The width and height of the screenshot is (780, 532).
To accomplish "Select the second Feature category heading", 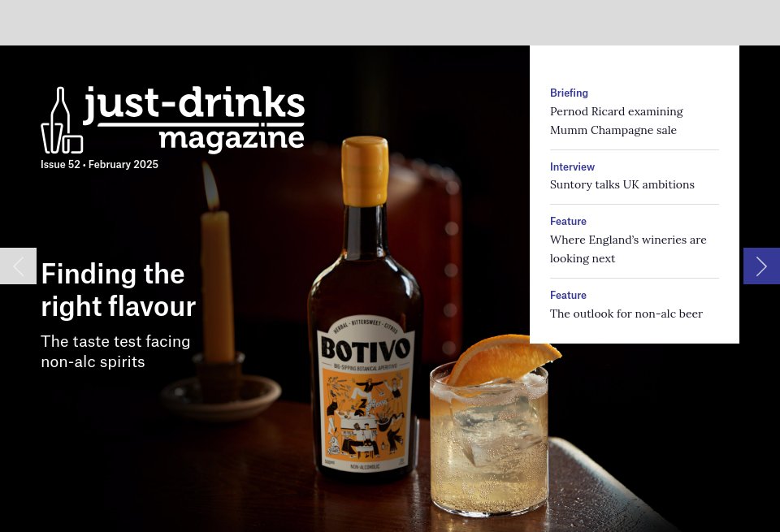I will click(x=568, y=295).
